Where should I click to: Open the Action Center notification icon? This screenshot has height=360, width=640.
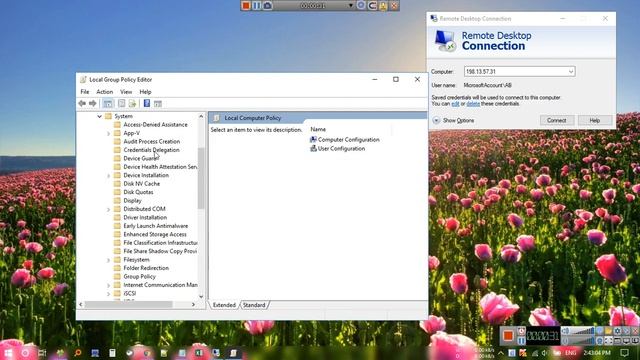624,353
